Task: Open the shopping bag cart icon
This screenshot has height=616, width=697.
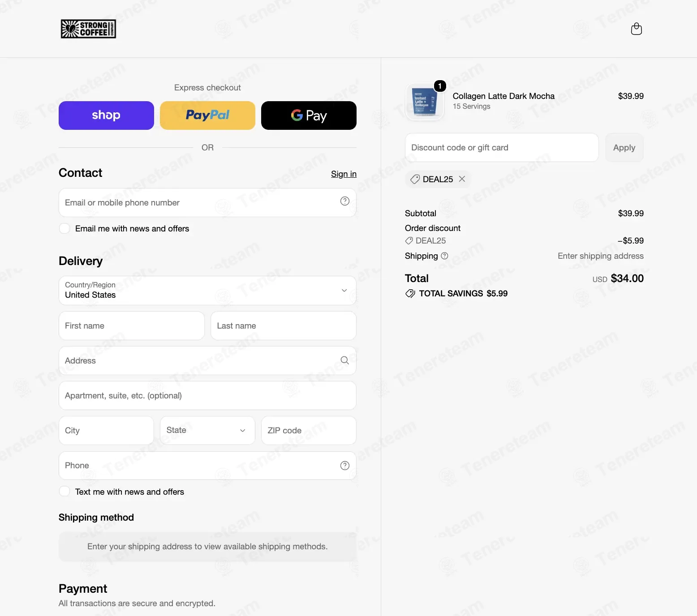Action: [x=636, y=29]
